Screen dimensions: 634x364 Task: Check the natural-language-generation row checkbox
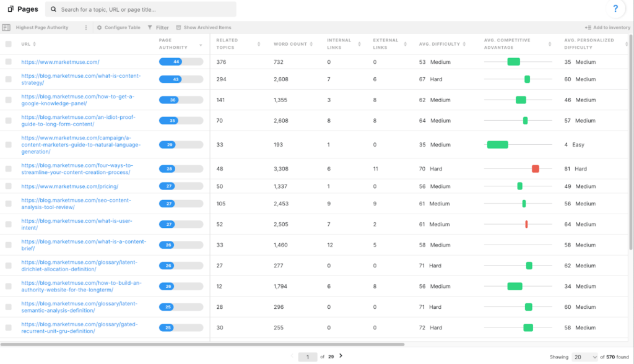coord(9,144)
